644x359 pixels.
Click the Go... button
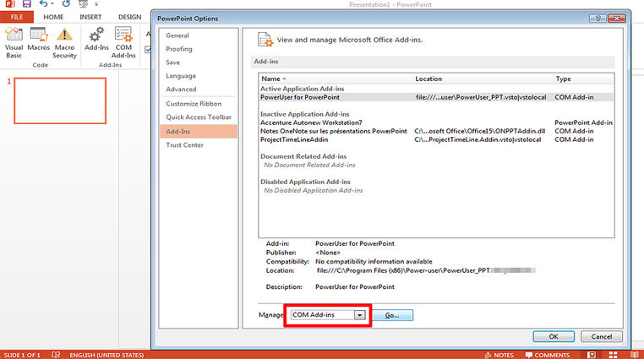(x=392, y=315)
